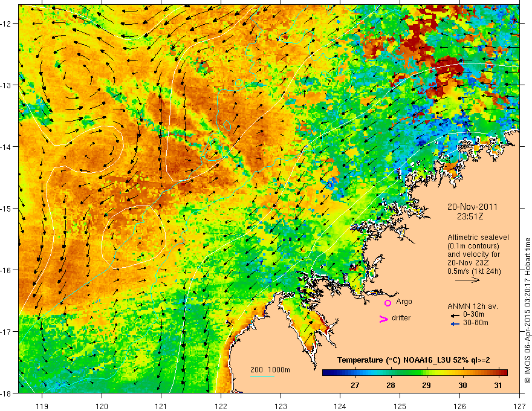Click longitude axis label 119

pyautogui.click(x=42, y=406)
